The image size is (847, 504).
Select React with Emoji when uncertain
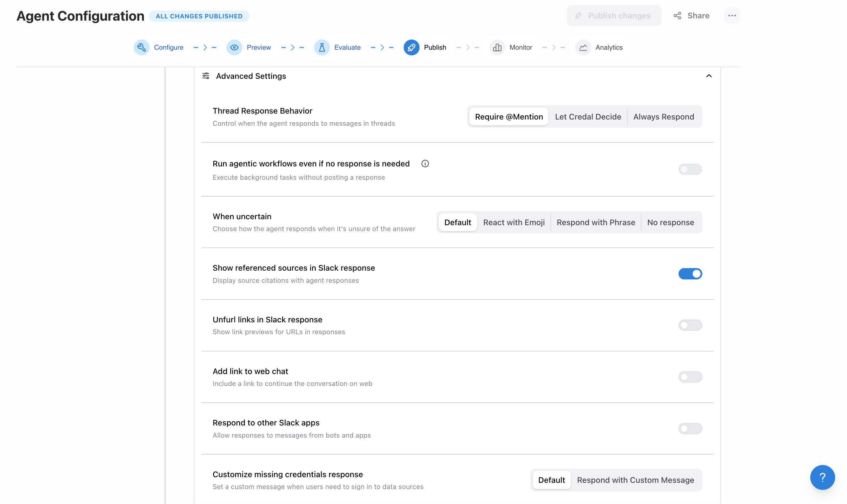(x=514, y=222)
